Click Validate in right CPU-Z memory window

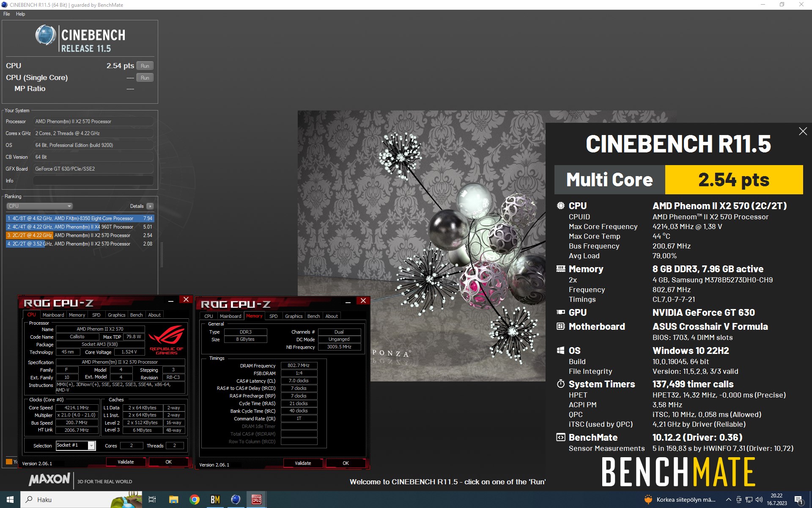pyautogui.click(x=303, y=463)
